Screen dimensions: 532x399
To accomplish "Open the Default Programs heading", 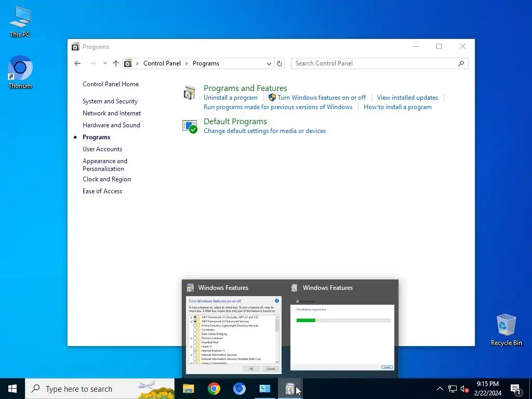I will 235,122.
